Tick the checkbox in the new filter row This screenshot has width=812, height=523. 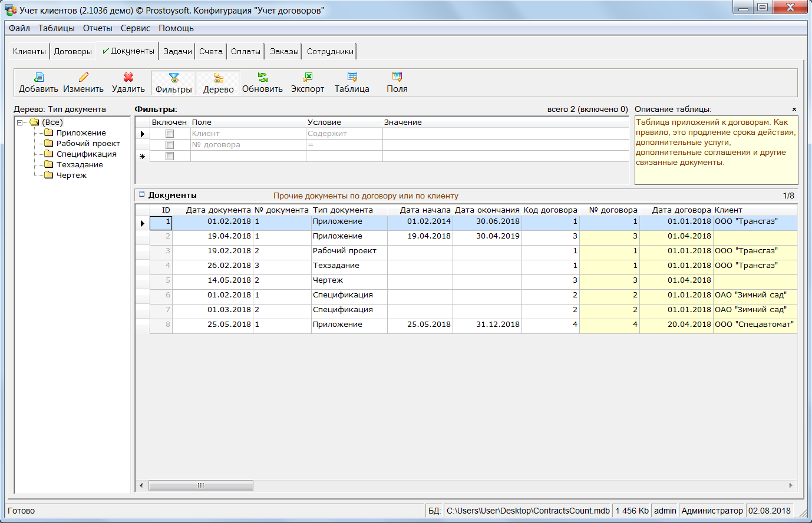[x=170, y=156]
